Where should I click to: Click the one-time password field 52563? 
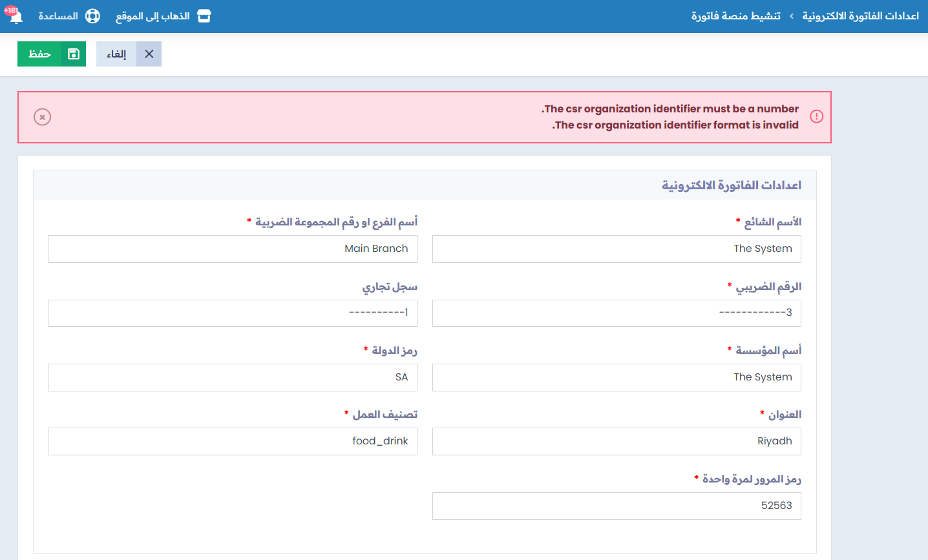coord(617,506)
